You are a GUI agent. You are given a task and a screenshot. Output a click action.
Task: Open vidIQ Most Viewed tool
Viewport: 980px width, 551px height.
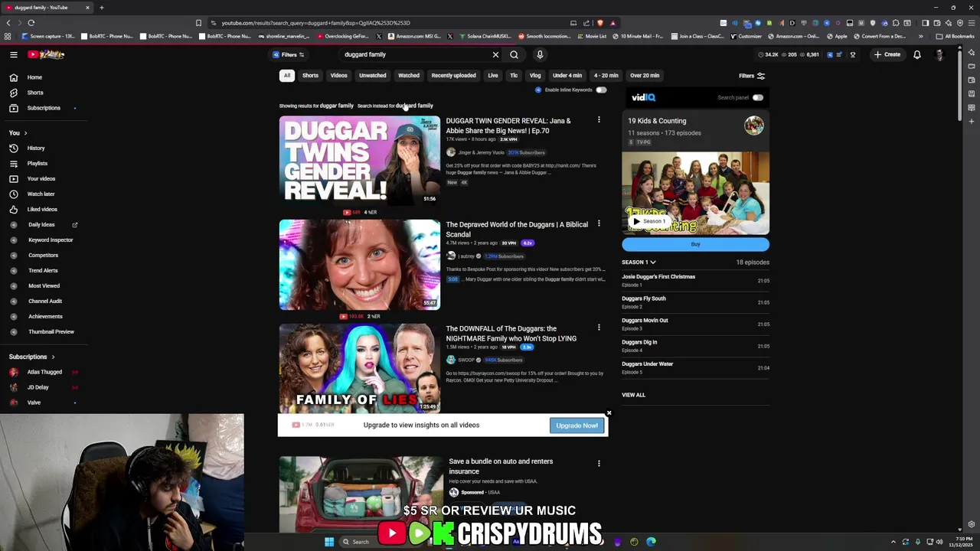[44, 285]
